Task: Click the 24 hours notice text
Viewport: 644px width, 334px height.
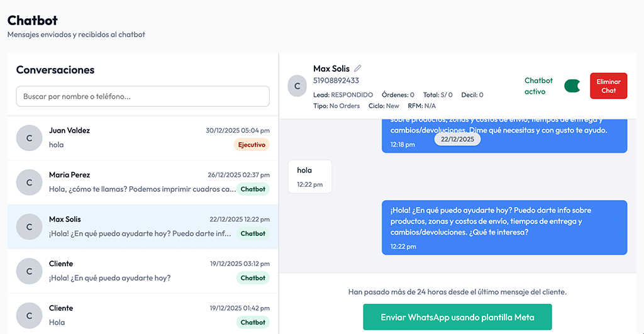Action: 457,292
